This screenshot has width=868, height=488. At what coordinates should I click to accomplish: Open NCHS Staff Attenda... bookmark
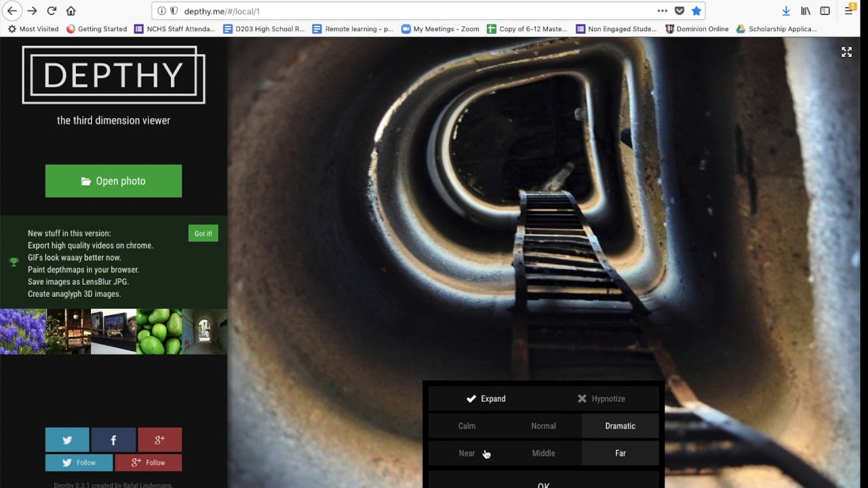click(x=175, y=29)
